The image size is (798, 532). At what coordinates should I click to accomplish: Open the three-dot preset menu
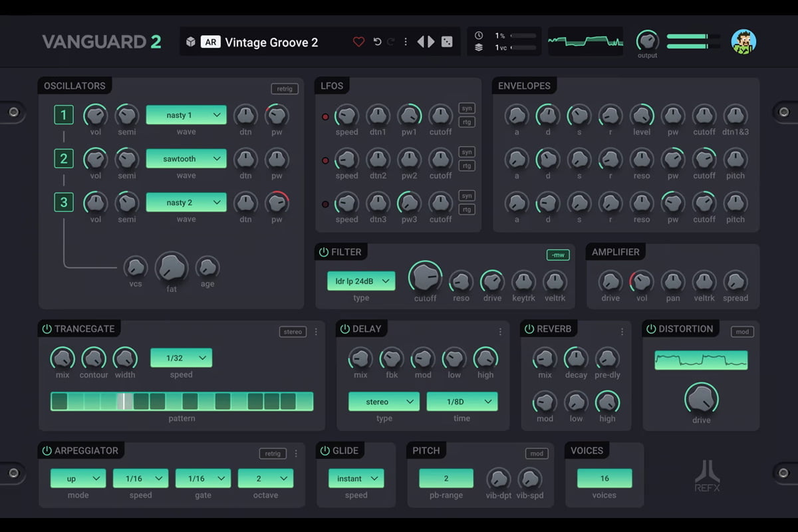pos(406,42)
